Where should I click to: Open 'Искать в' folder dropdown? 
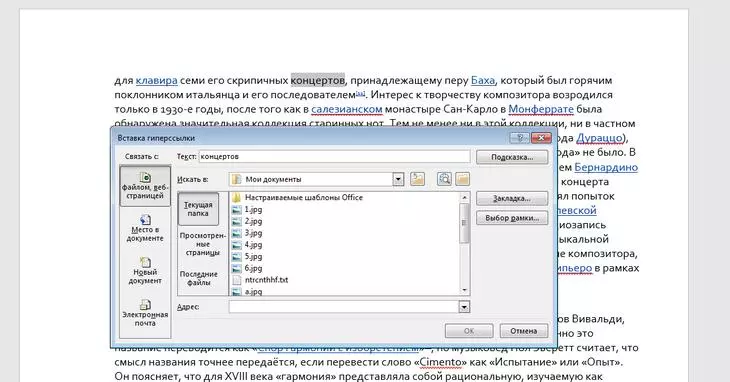point(398,179)
